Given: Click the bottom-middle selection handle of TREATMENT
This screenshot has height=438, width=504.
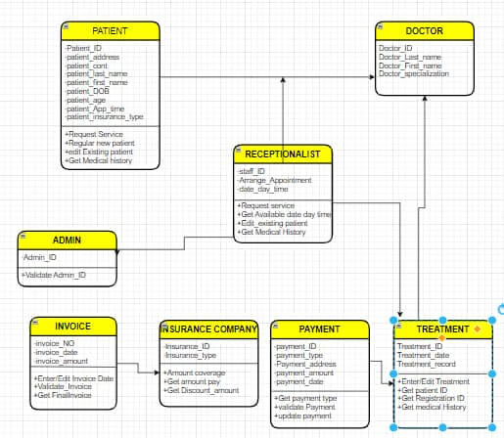Looking at the screenshot, I should [442, 427].
